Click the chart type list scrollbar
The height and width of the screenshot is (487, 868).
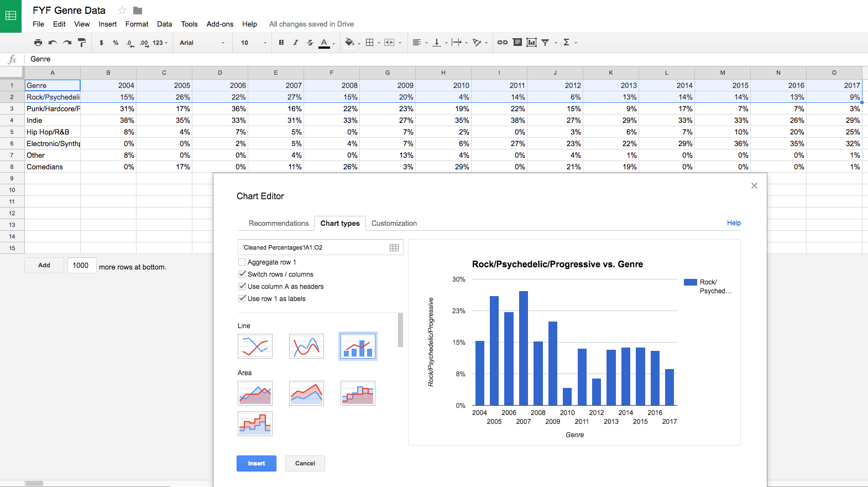coord(400,330)
